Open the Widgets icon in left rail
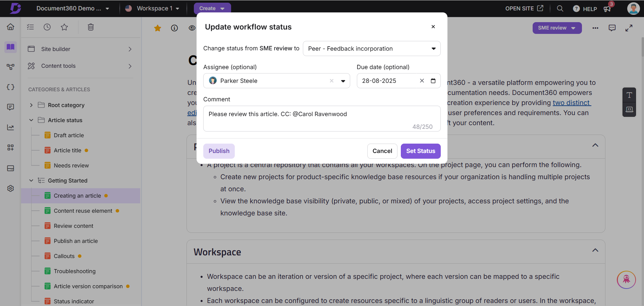Image resolution: width=644 pixels, height=306 pixels. (x=10, y=148)
